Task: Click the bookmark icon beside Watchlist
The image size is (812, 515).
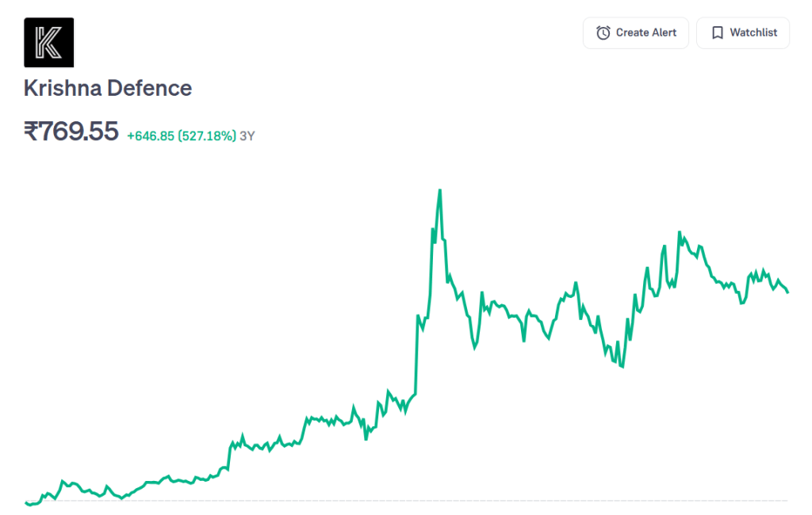Action: 717,32
